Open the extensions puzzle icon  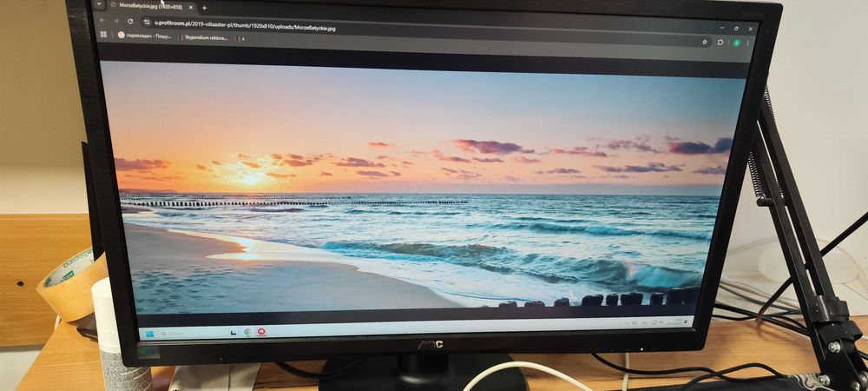720,42
